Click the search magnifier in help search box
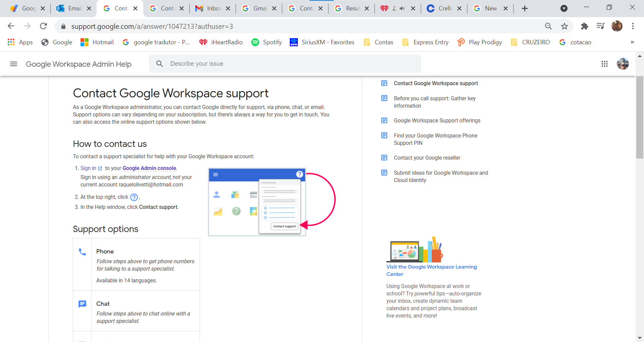644x342 pixels. [160, 64]
